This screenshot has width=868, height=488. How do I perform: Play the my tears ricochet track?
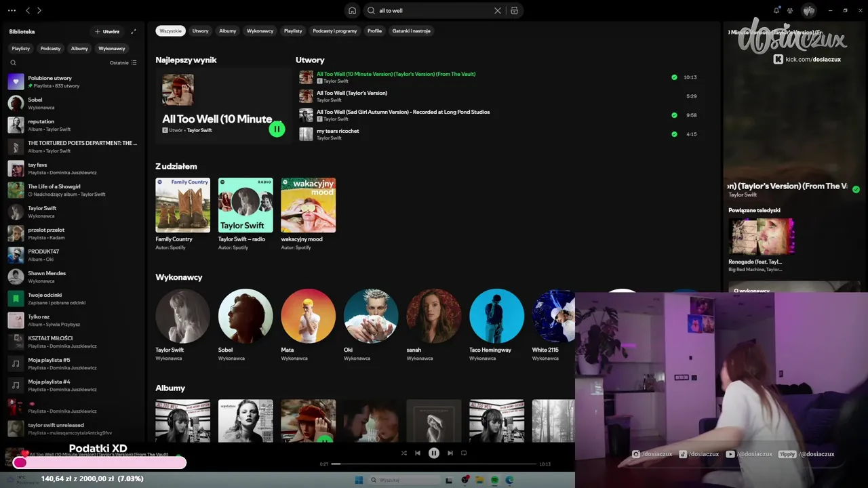pyautogui.click(x=500, y=134)
